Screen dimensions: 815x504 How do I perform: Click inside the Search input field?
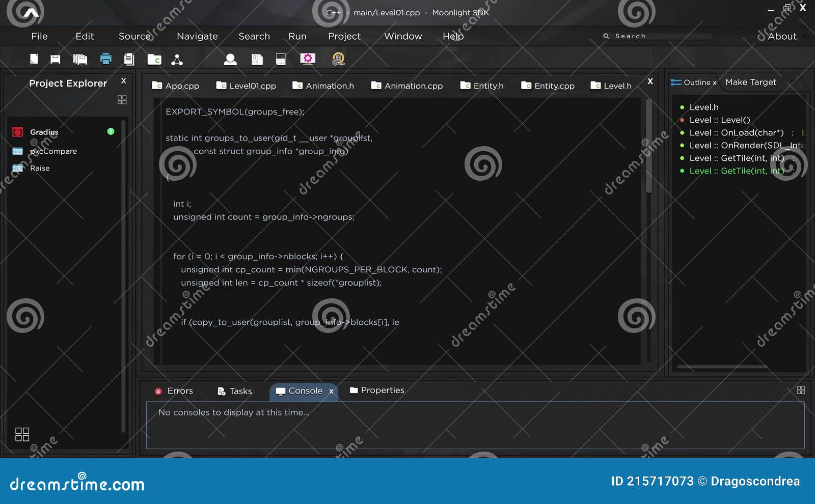click(657, 36)
